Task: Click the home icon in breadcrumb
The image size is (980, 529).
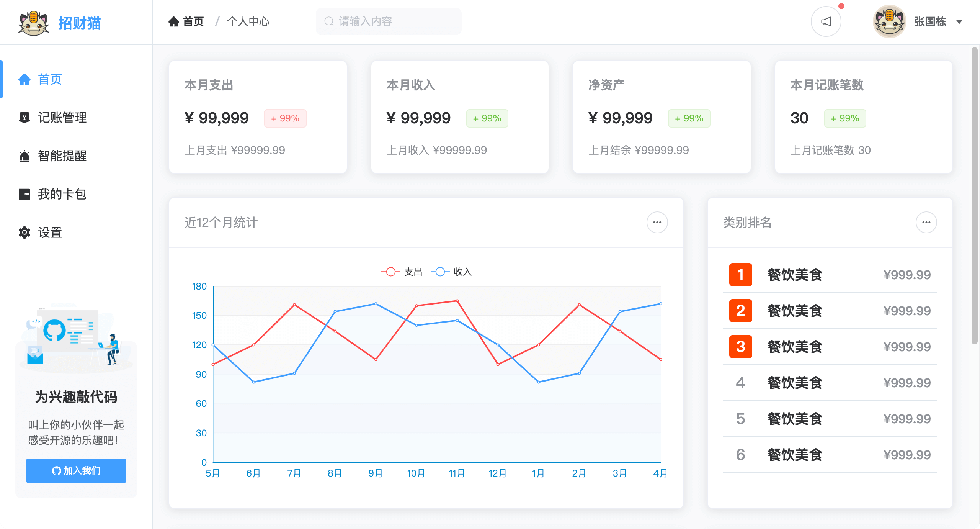Action: [x=174, y=21]
